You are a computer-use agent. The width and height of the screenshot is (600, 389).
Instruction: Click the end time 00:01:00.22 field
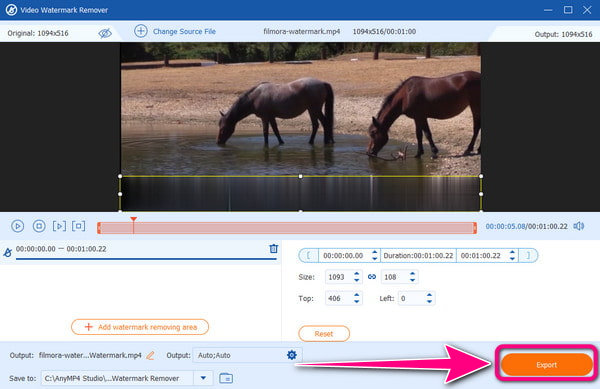pyautogui.click(x=481, y=256)
